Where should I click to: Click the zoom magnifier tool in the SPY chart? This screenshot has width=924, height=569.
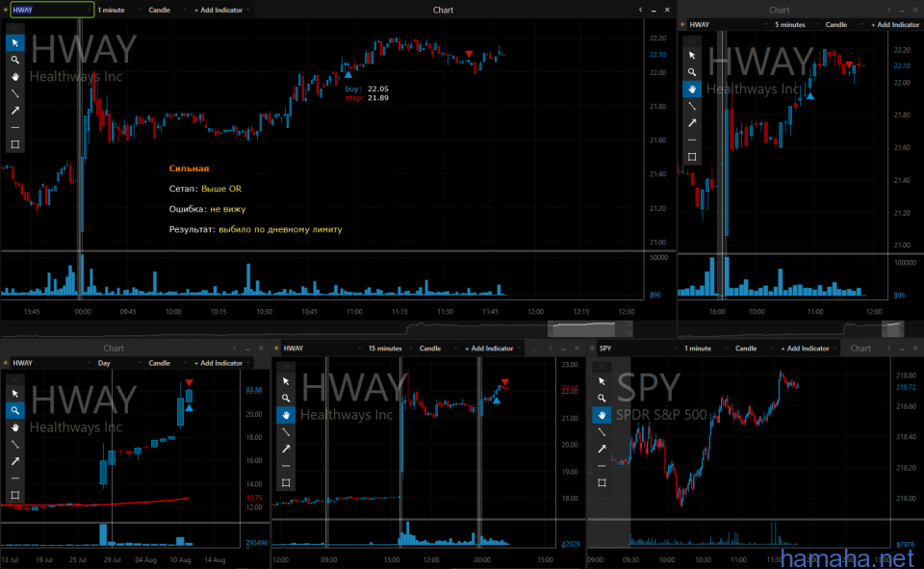(602, 399)
